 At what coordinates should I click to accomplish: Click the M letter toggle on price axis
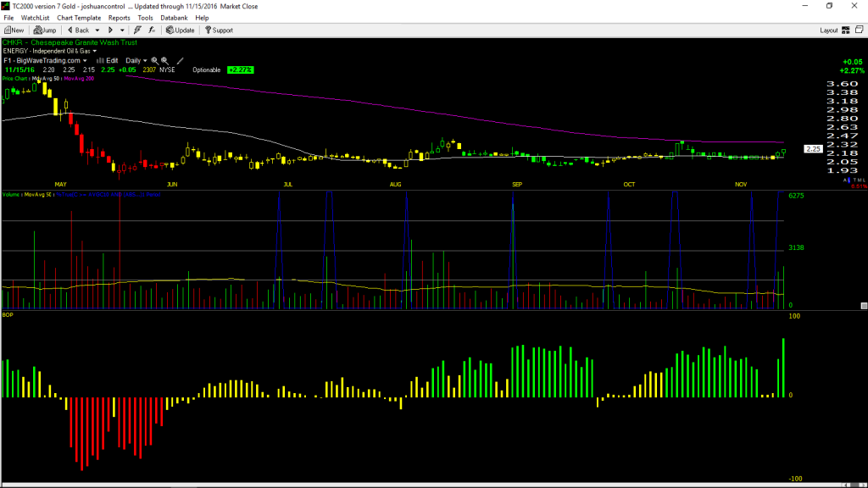[x=860, y=180]
